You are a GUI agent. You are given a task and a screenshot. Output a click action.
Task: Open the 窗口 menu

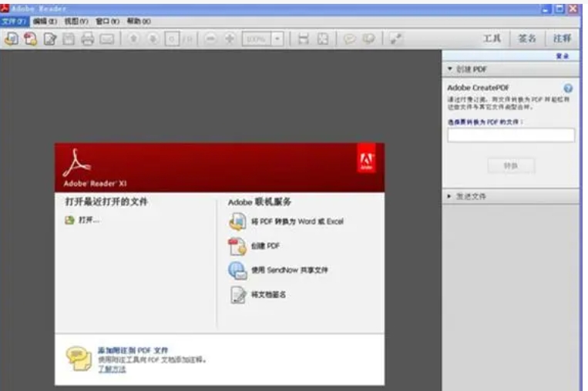pos(108,22)
